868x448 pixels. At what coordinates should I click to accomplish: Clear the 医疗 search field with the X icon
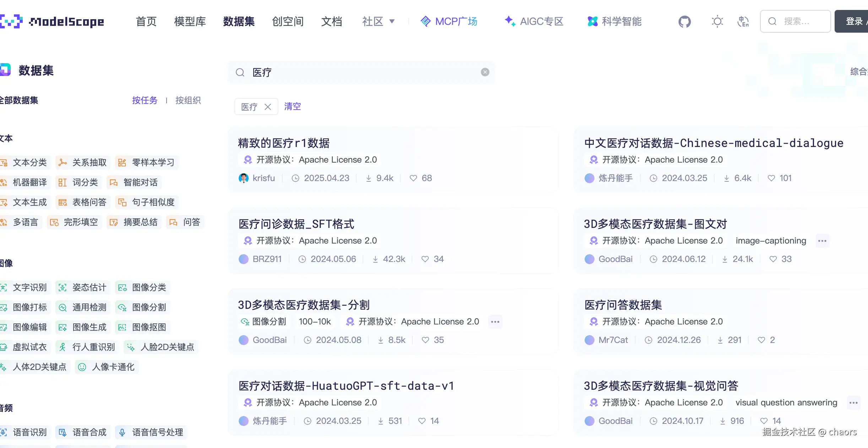click(x=485, y=72)
